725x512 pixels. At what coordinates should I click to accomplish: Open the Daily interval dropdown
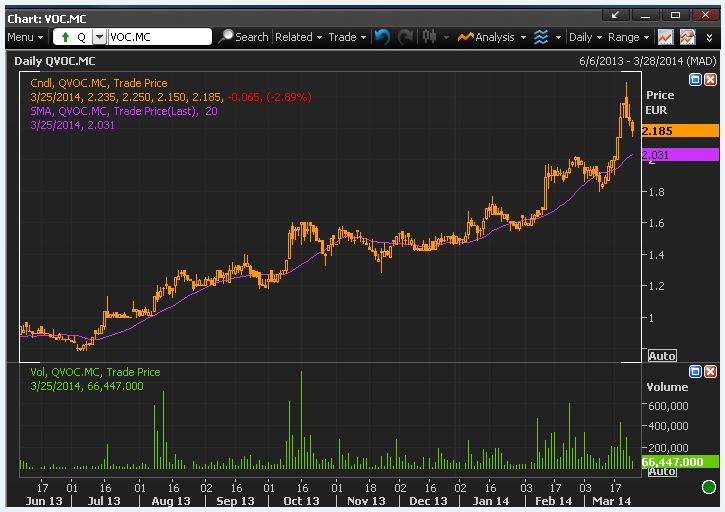pyautogui.click(x=585, y=37)
